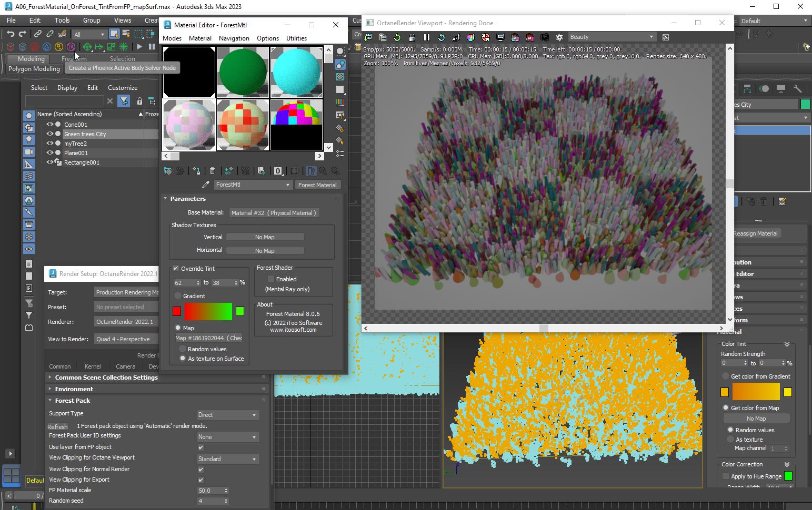
Task: Click the Sample Type sphere icon in Material Editor
Action: point(340,52)
